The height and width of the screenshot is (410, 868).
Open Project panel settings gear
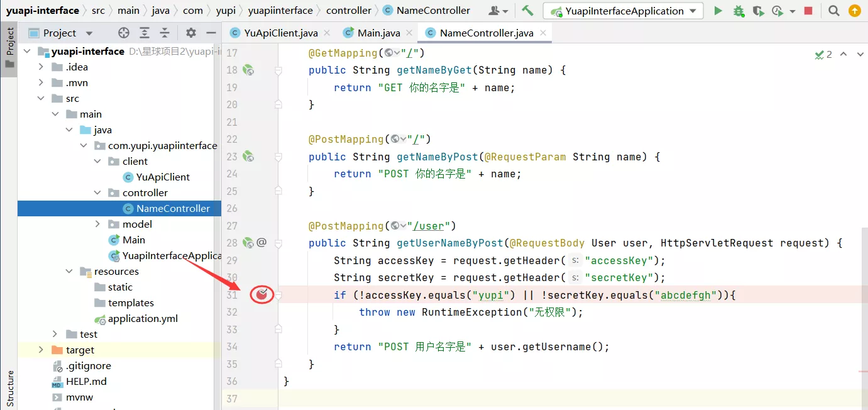click(191, 33)
